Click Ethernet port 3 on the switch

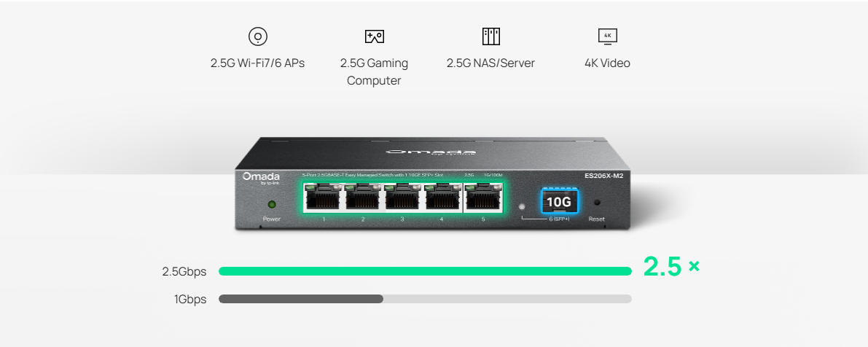(402, 198)
